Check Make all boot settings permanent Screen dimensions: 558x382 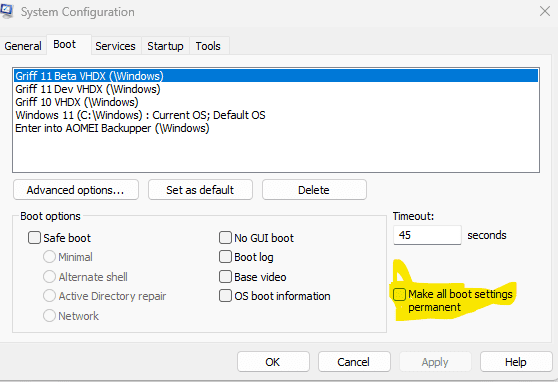pyautogui.click(x=399, y=294)
